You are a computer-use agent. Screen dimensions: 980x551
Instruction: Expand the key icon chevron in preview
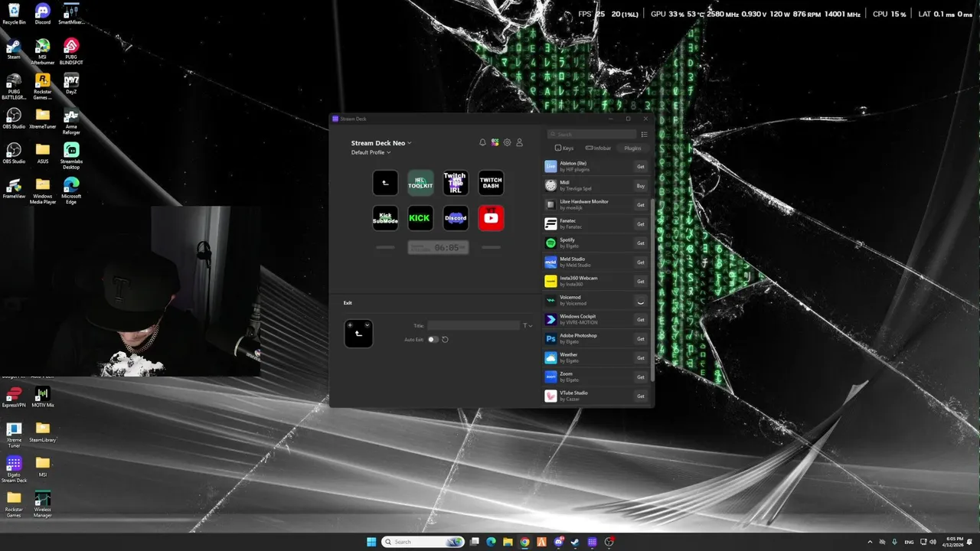point(367,325)
